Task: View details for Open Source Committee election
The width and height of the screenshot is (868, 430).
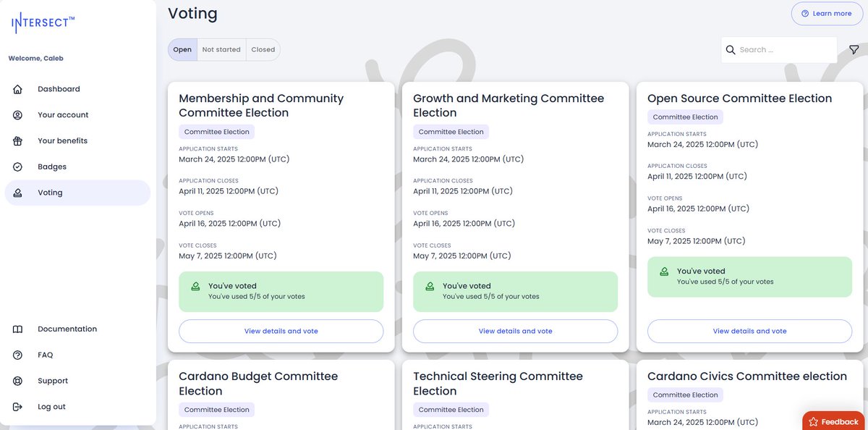Action: pyautogui.click(x=749, y=332)
